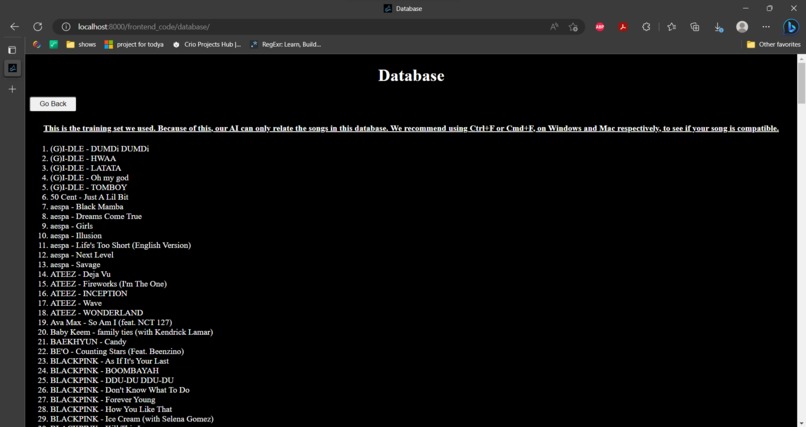This screenshot has width=806, height=427.
Task: Select list entry aespa - Savage
Action: [x=75, y=265]
